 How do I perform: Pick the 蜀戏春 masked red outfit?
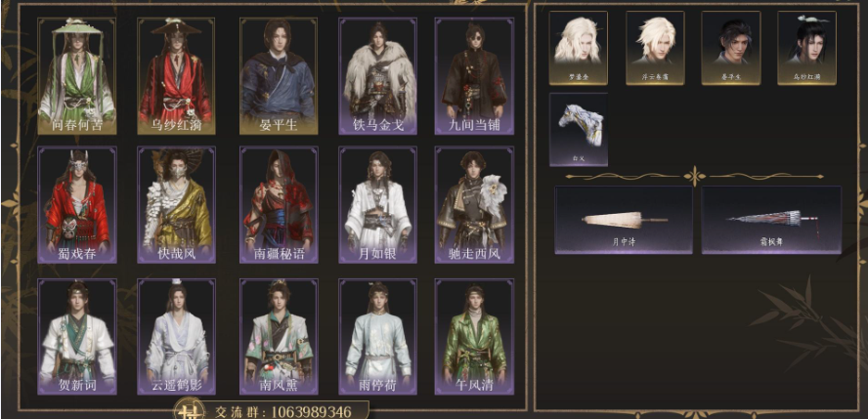77,204
